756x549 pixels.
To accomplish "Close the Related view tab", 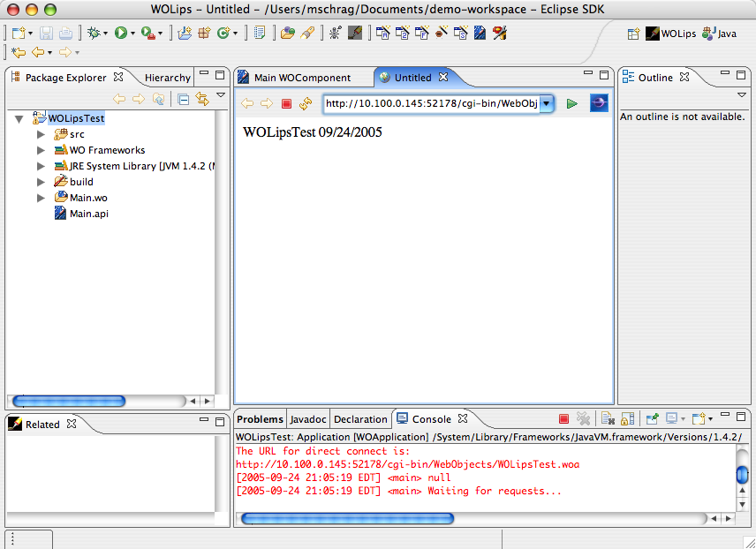I will pos(72,424).
